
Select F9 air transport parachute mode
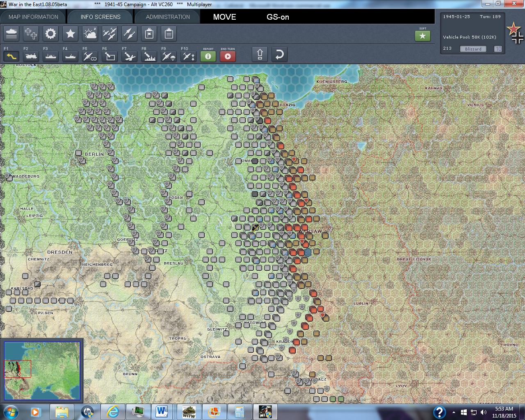pos(169,56)
